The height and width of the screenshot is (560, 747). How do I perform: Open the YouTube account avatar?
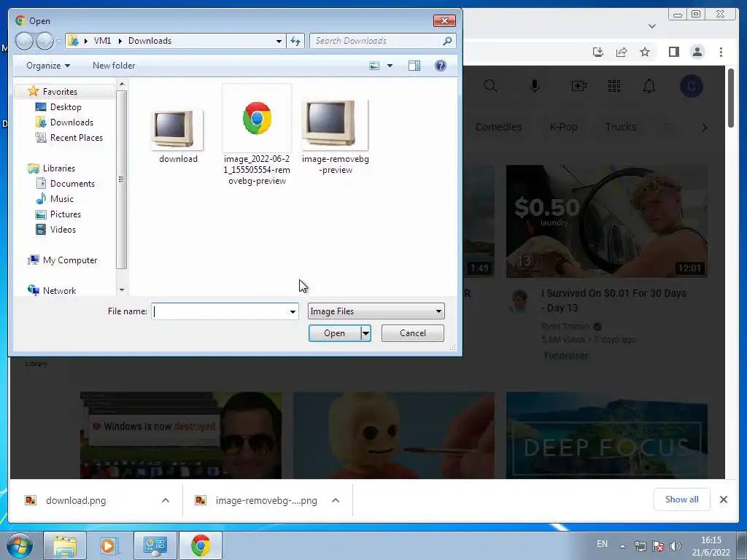point(692,86)
